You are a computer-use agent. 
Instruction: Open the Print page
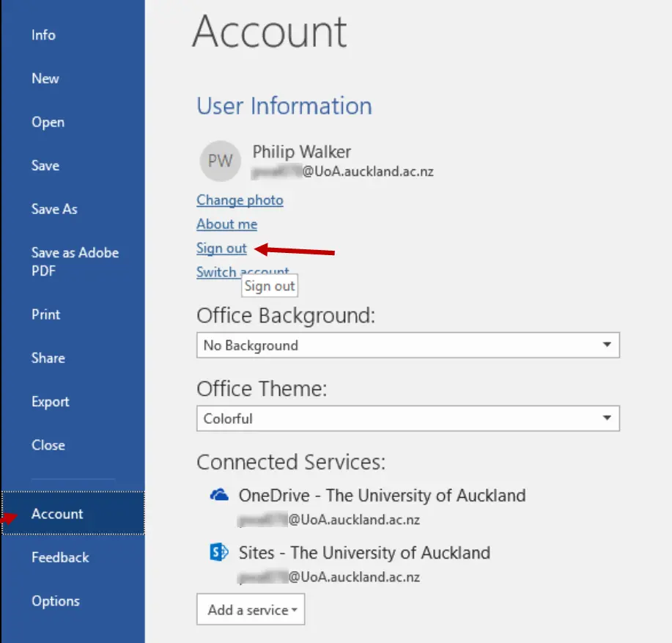(46, 315)
